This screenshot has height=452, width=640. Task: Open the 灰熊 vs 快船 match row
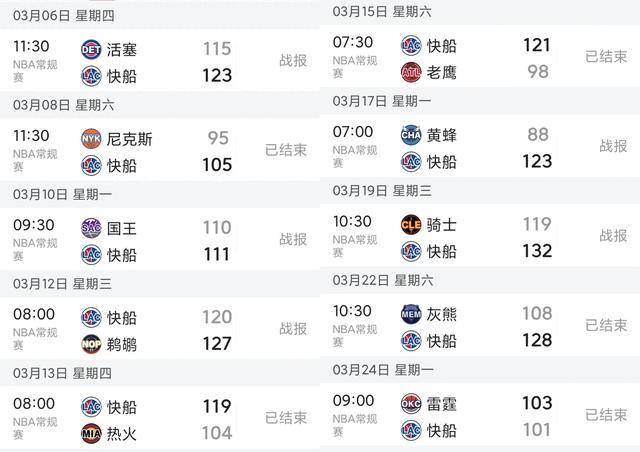click(x=480, y=327)
